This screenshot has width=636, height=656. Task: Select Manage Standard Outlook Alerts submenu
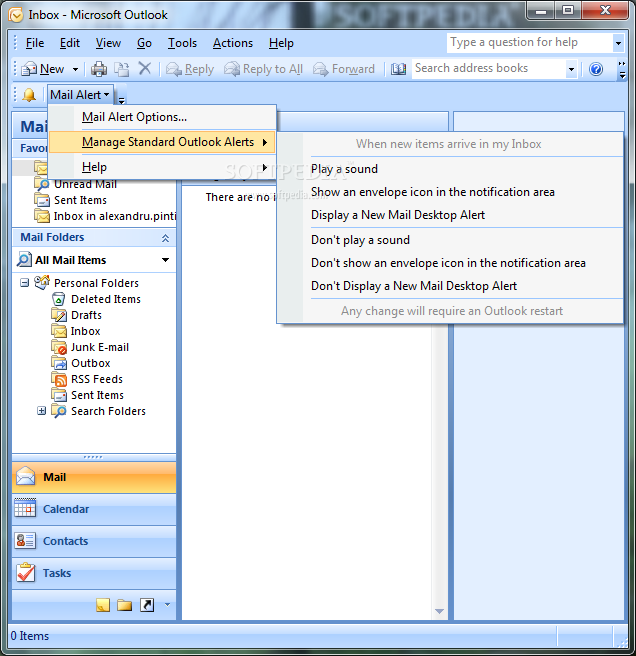(162, 142)
